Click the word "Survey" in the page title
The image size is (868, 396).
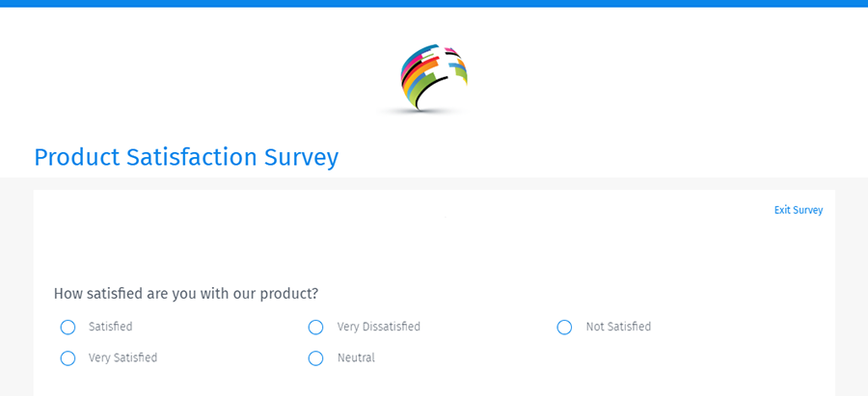301,157
